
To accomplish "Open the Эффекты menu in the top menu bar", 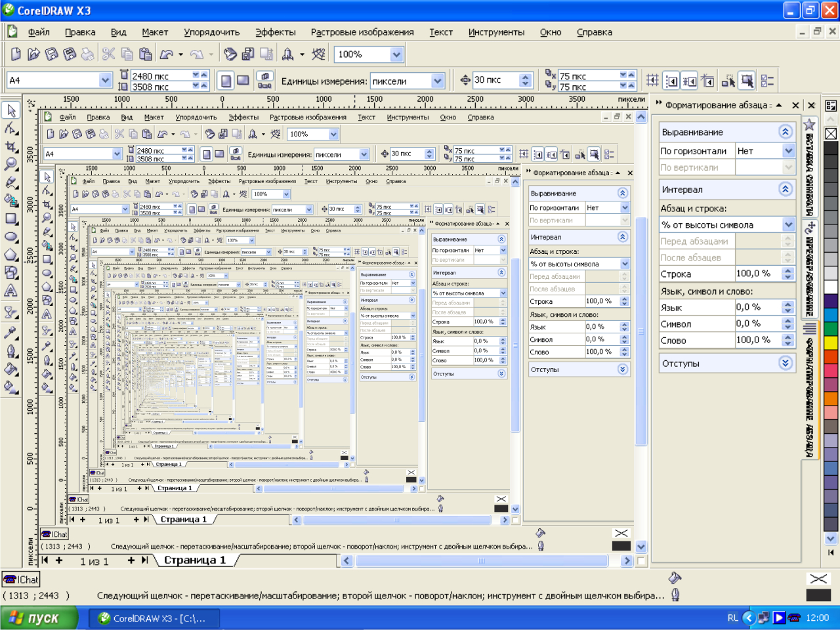I will pos(276,31).
